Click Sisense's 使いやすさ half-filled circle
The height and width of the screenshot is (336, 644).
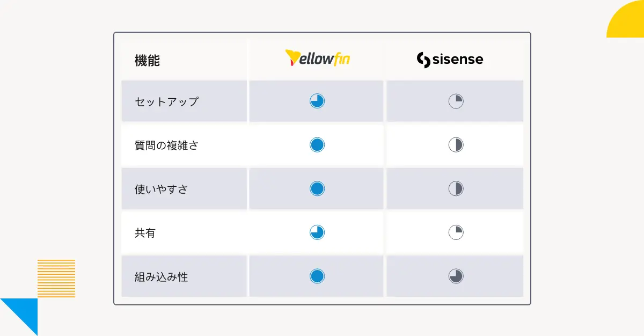(456, 188)
